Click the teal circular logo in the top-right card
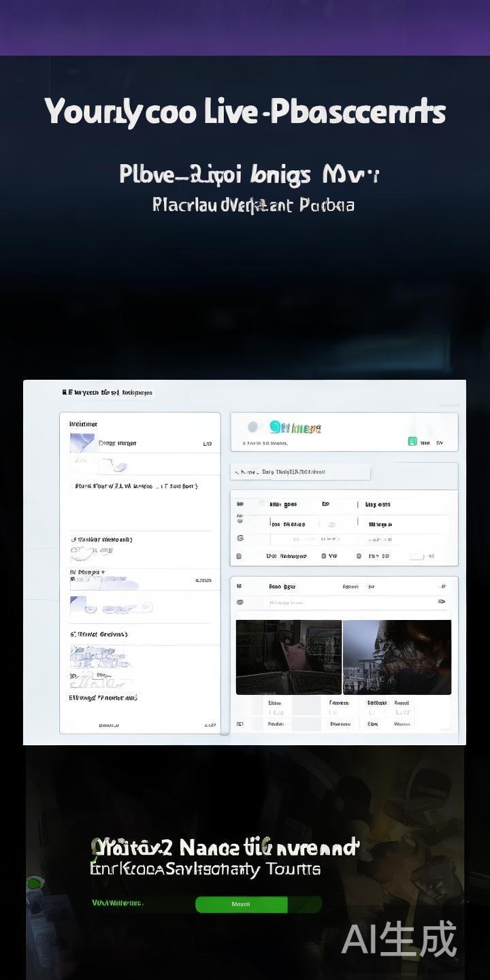 coord(275,427)
